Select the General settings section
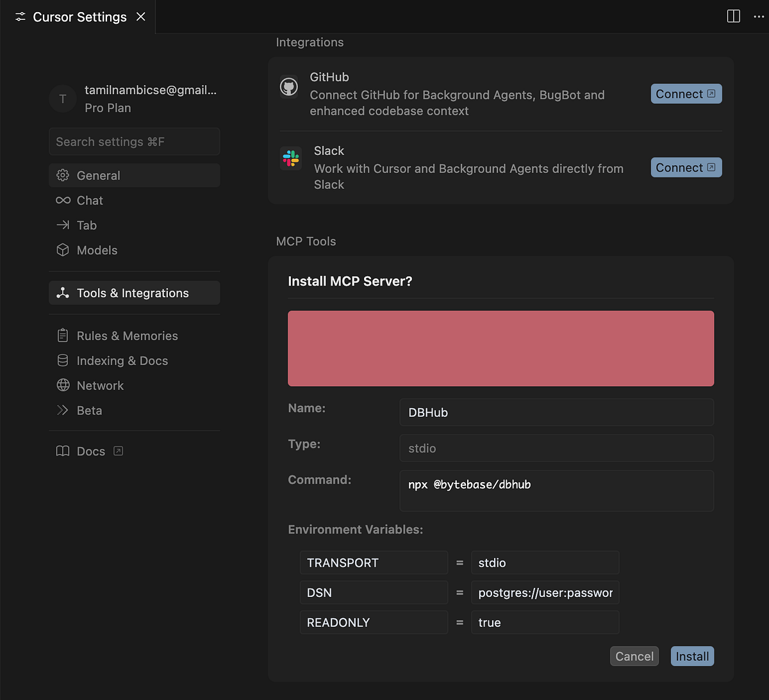 tap(98, 175)
